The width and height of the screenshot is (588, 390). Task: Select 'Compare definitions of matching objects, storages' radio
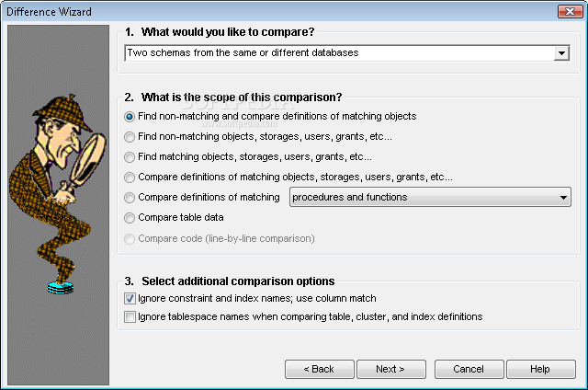tap(130, 178)
